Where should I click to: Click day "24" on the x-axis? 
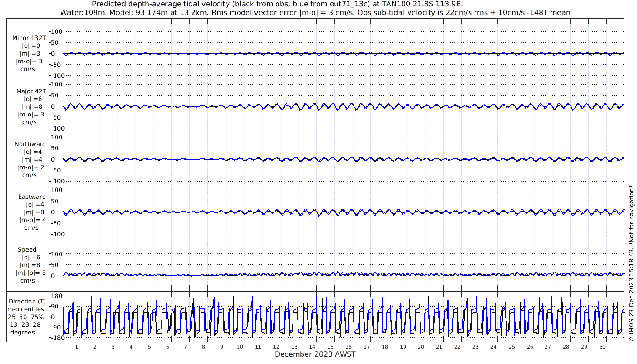494,347
